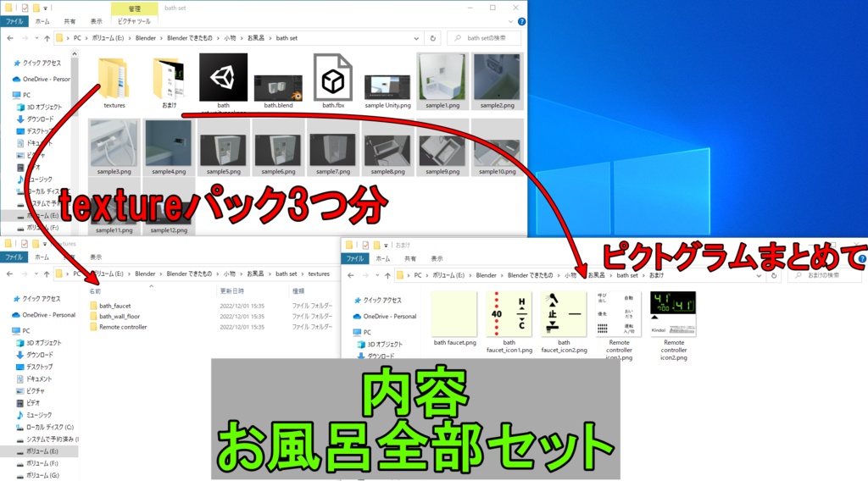Select sample2.png thumbnail

coord(497,77)
